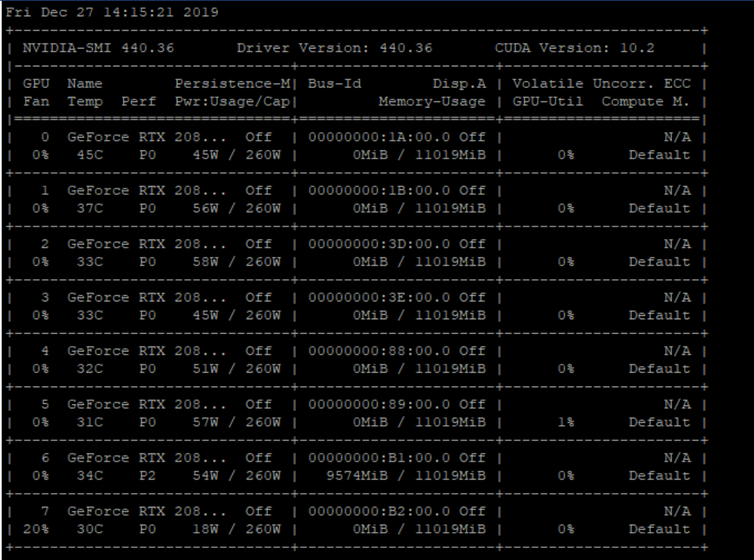Click the 9574MiB memory usage value

357,475
